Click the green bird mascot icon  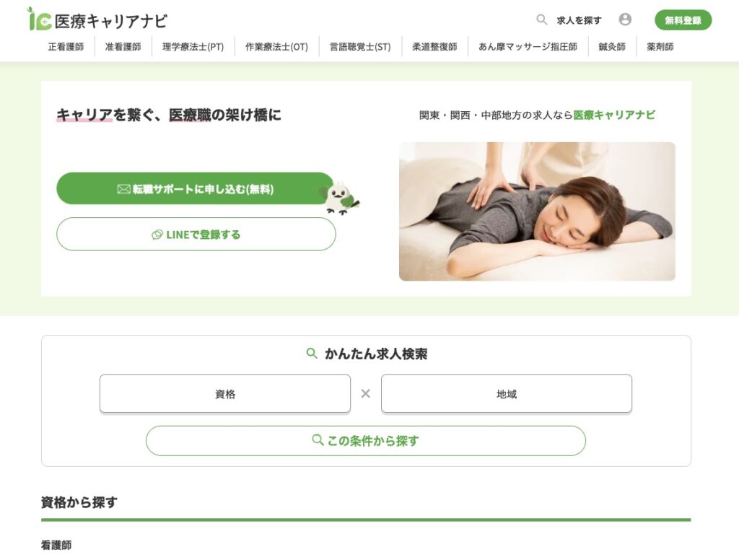341,198
